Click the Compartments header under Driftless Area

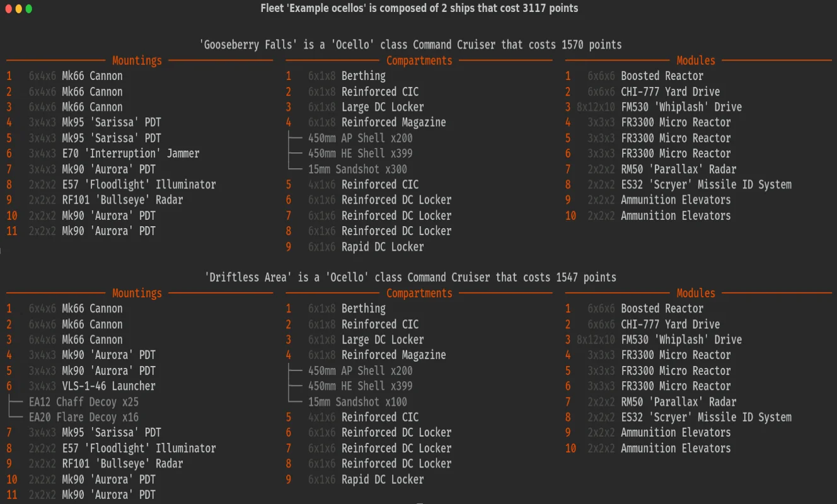(x=419, y=293)
